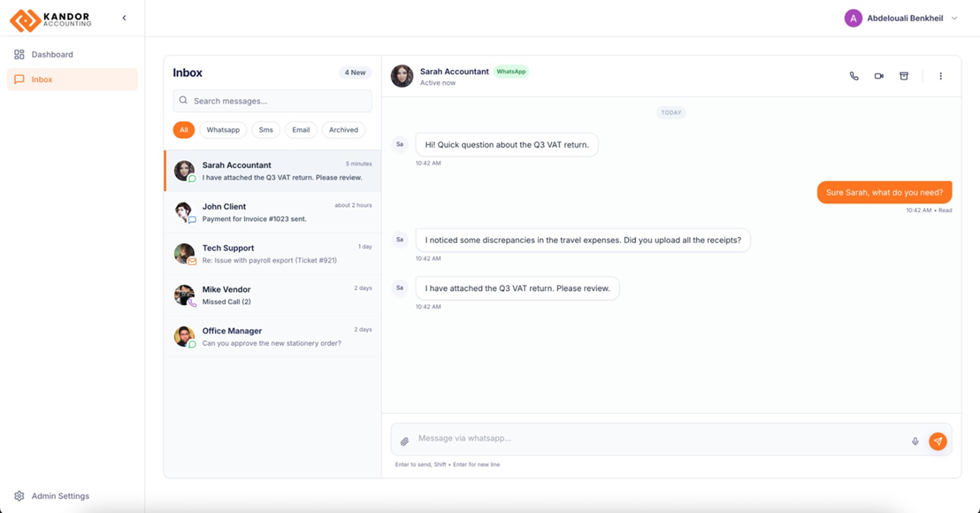
Task: Select the Inbox sidebar item
Action: [42, 80]
